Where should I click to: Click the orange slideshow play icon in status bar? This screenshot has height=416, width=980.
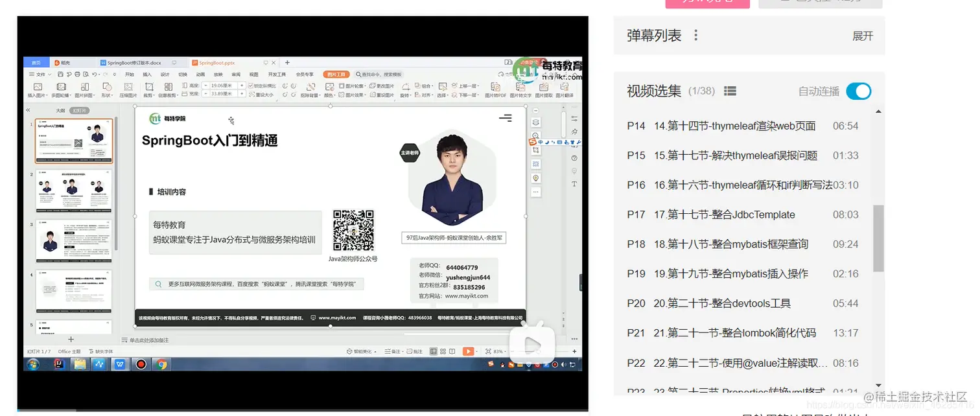pos(468,351)
